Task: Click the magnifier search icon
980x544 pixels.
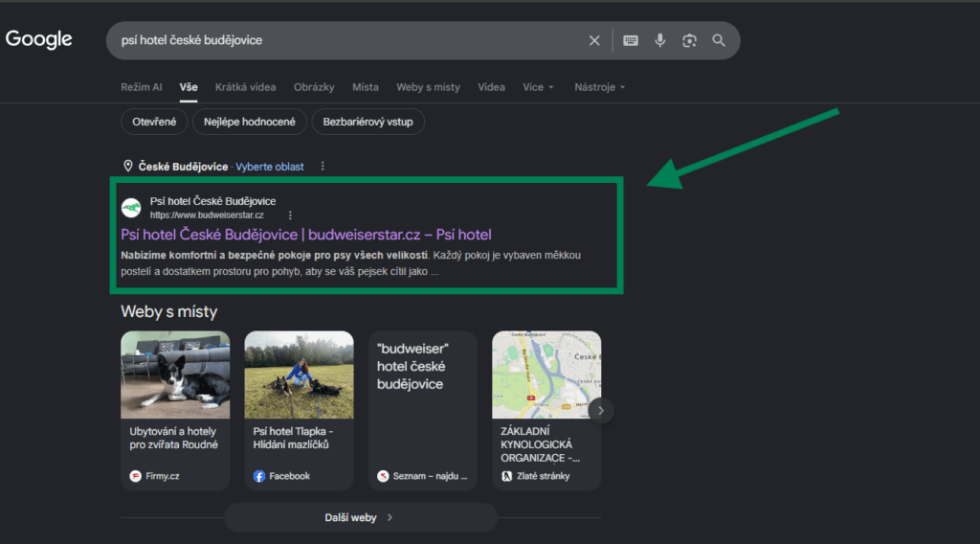Action: [719, 40]
